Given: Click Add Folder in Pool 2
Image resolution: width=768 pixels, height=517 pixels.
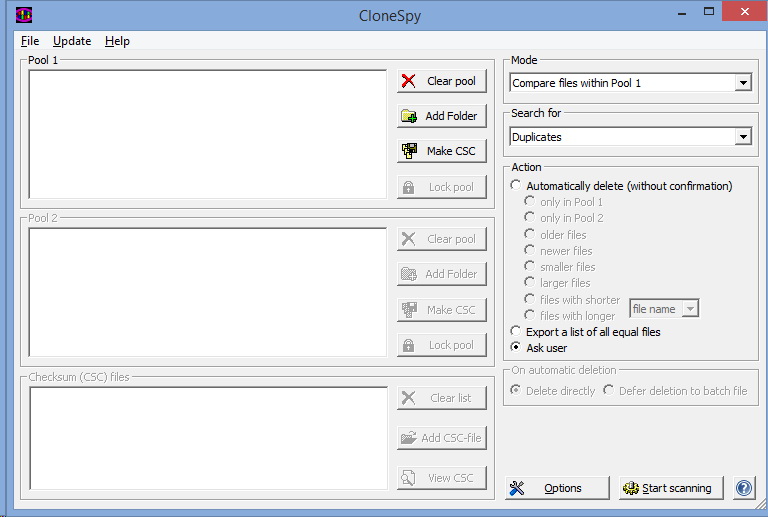Looking at the screenshot, I should (442, 274).
